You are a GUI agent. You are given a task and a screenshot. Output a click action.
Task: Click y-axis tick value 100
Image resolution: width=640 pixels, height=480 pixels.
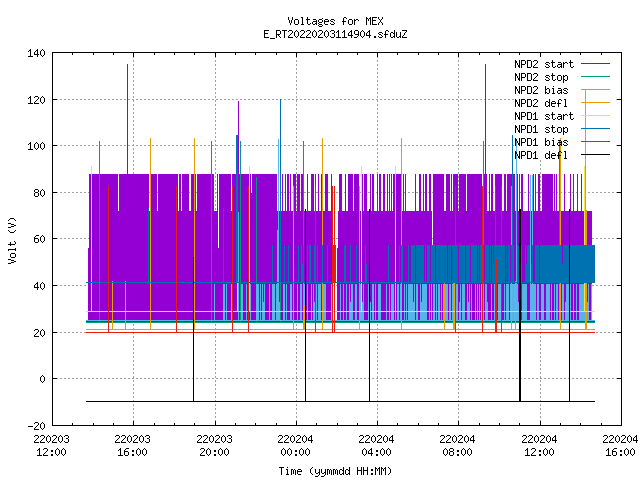[x=36, y=146]
